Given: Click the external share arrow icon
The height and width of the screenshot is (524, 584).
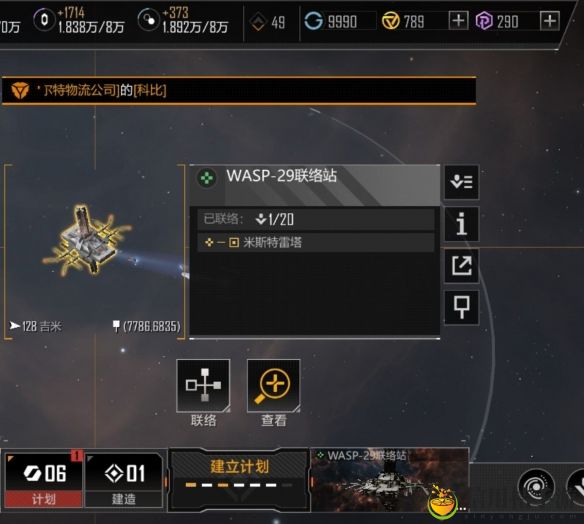Looking at the screenshot, I should [461, 266].
